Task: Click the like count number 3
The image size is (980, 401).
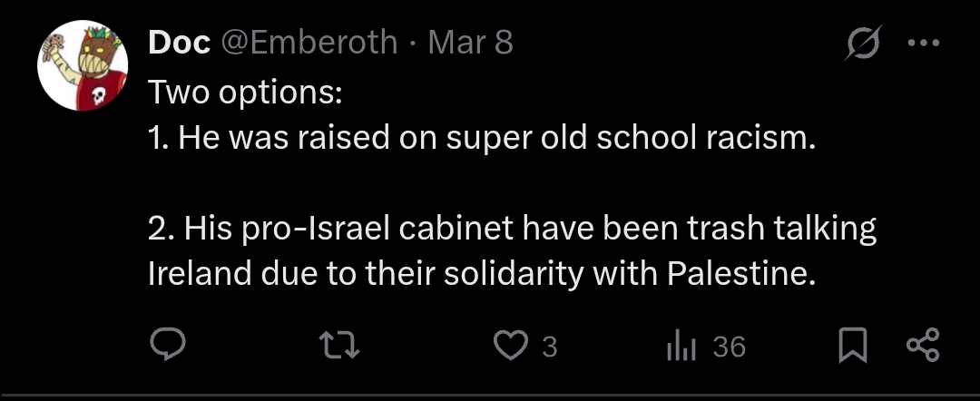Action: [549, 346]
